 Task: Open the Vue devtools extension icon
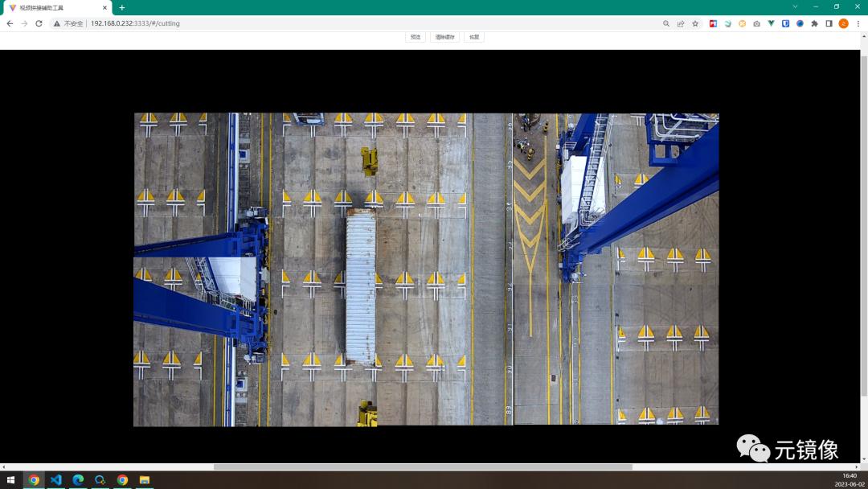(771, 23)
